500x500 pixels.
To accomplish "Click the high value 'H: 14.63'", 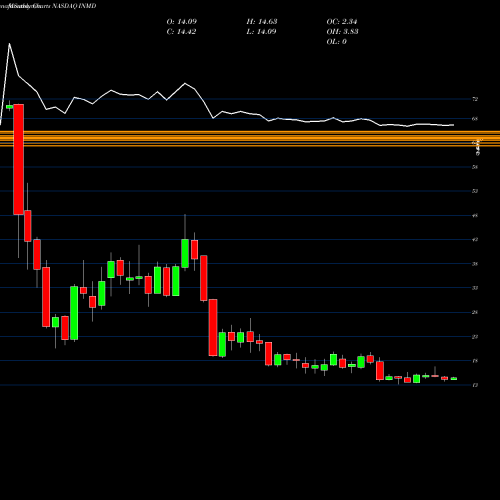I will (x=262, y=22).
